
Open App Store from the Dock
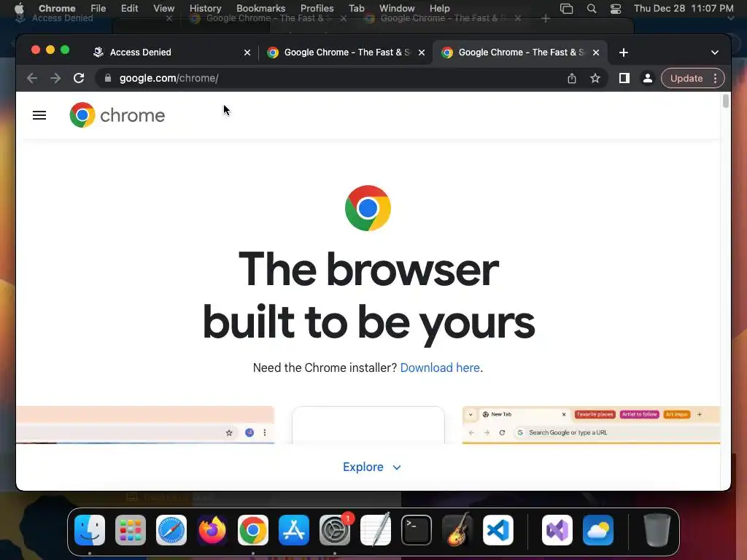point(294,530)
